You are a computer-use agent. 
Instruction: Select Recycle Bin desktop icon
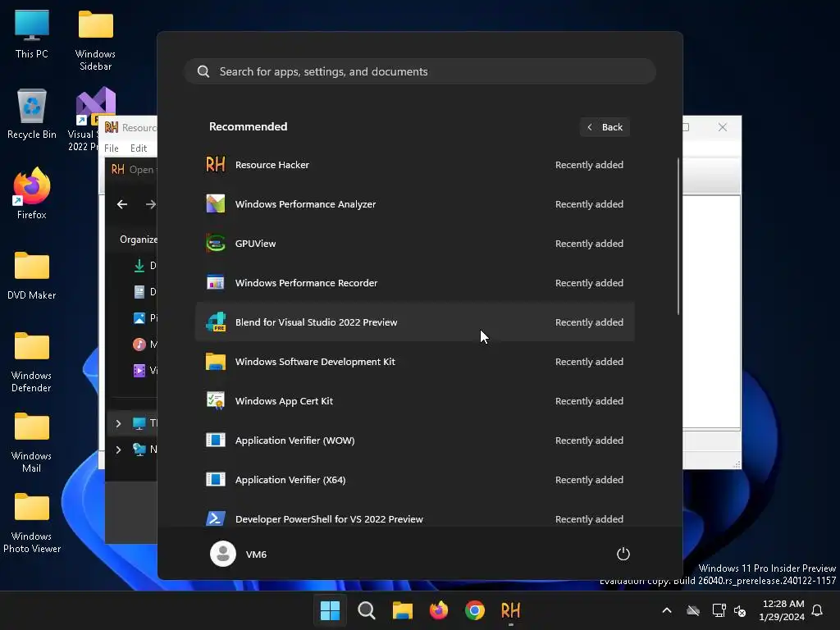click(x=32, y=113)
